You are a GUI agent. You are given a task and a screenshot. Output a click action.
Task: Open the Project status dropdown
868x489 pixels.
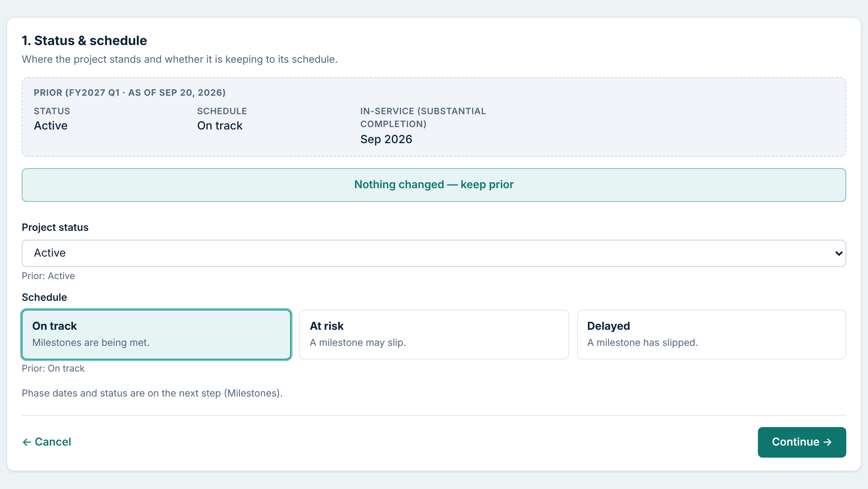click(x=434, y=253)
